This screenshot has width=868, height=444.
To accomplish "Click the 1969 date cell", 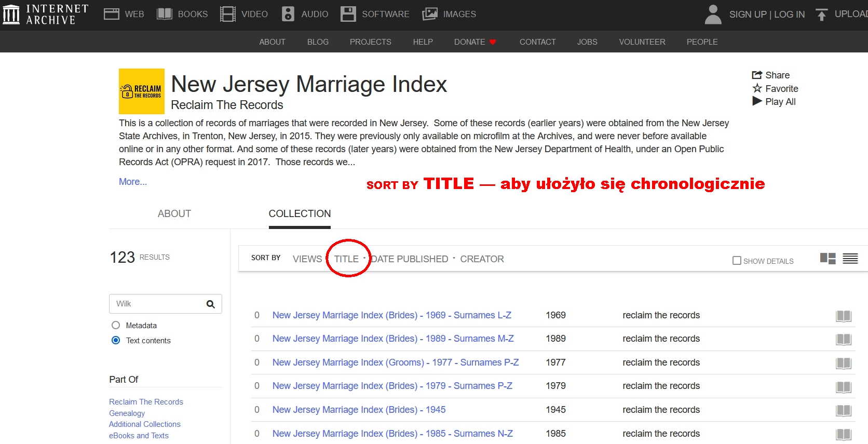I will point(555,315).
